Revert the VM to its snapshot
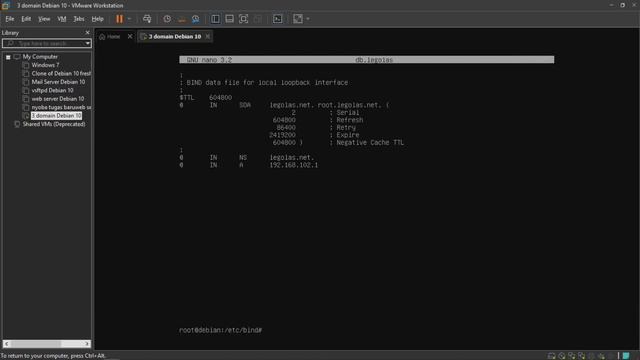This screenshot has height=360, width=640. (x=182, y=19)
